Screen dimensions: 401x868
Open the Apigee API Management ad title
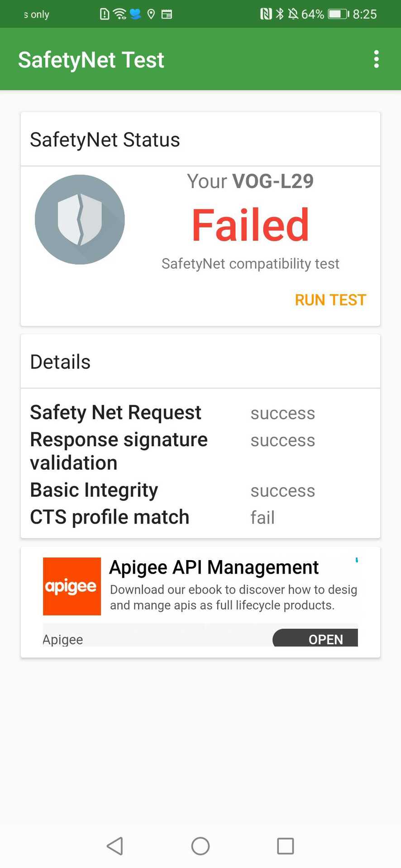(214, 567)
